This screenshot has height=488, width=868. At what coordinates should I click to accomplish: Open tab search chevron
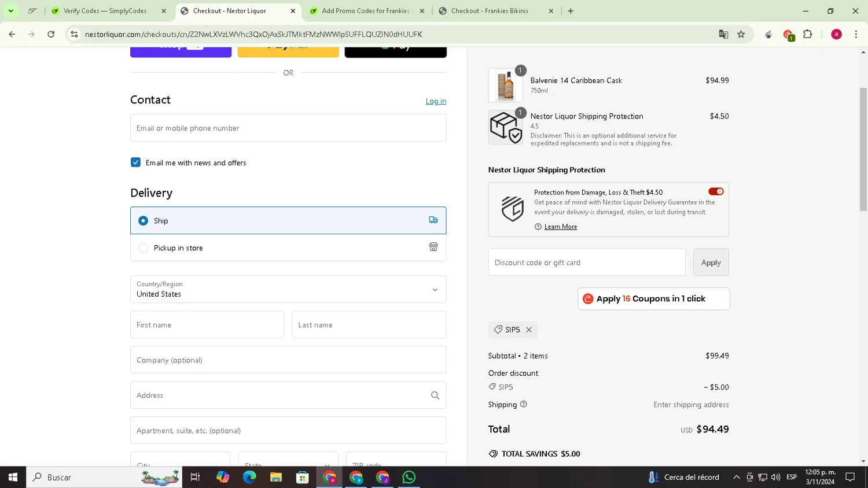(x=10, y=10)
